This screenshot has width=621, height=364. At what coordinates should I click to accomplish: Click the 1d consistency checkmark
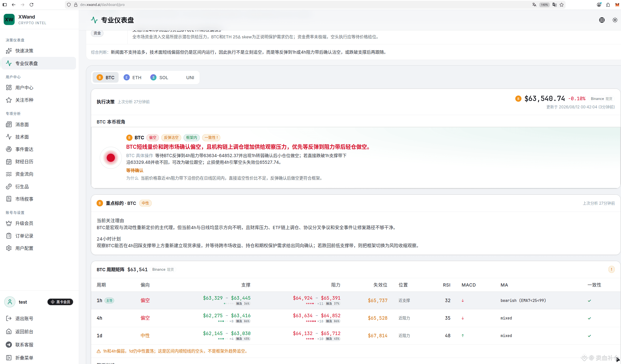pos(589,336)
